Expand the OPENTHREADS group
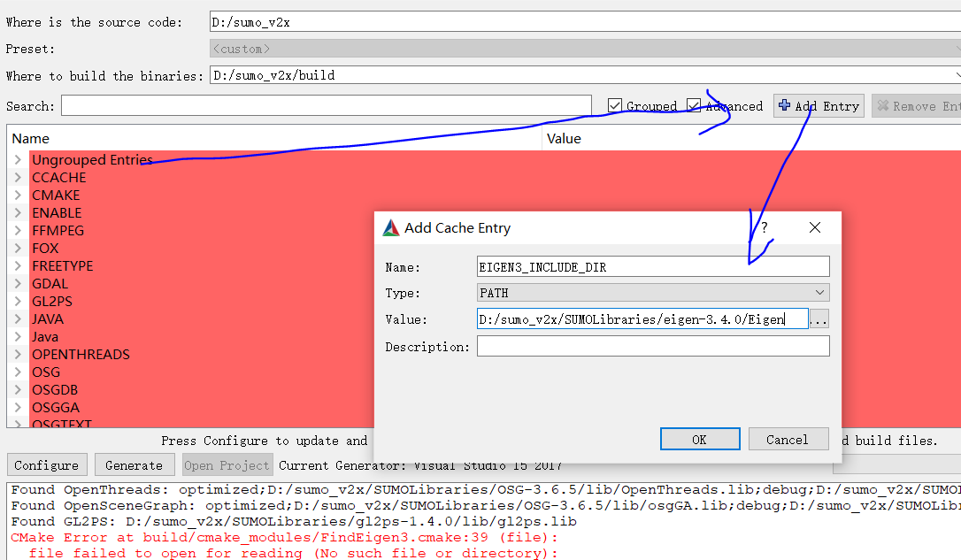This screenshot has height=560, width=961. click(x=18, y=355)
